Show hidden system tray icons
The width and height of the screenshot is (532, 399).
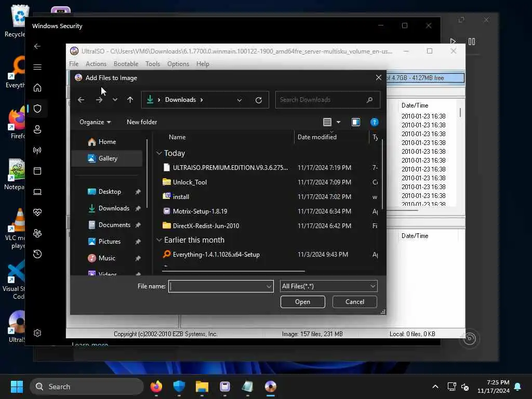tap(435, 387)
